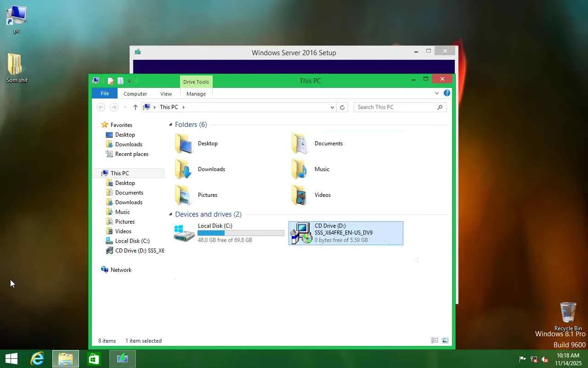Select the 'Som shit' desktop folder

click(x=17, y=68)
